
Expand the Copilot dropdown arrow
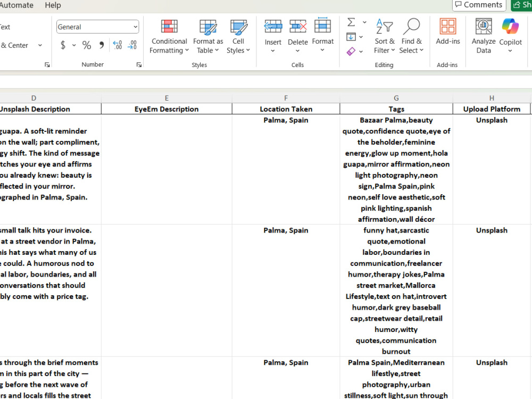(510, 51)
